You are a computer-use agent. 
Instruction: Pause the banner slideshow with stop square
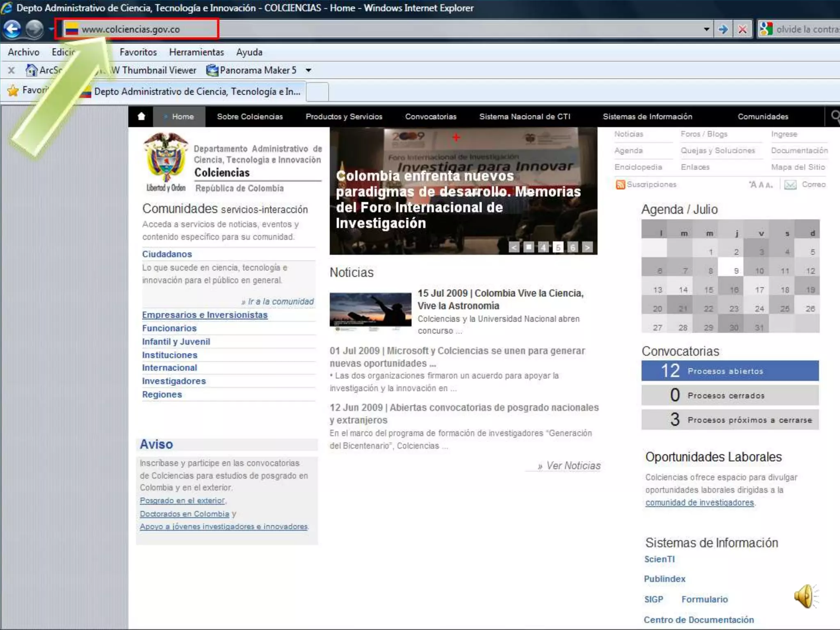[x=529, y=247]
